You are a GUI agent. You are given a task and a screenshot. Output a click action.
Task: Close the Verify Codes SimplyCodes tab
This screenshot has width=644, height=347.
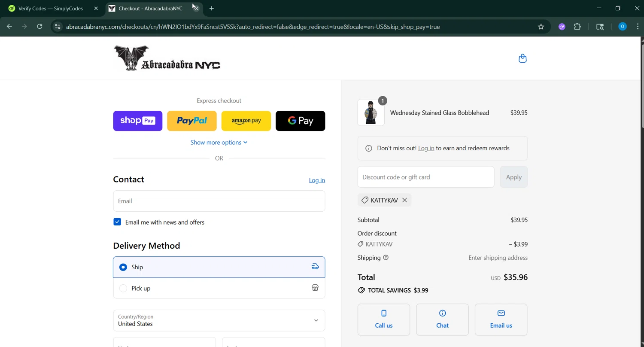pyautogui.click(x=96, y=8)
